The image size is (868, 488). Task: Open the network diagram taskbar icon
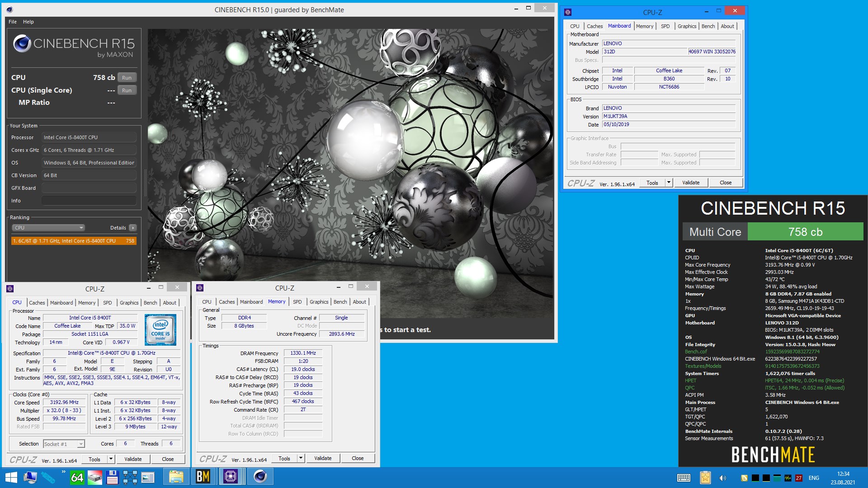[x=130, y=477]
